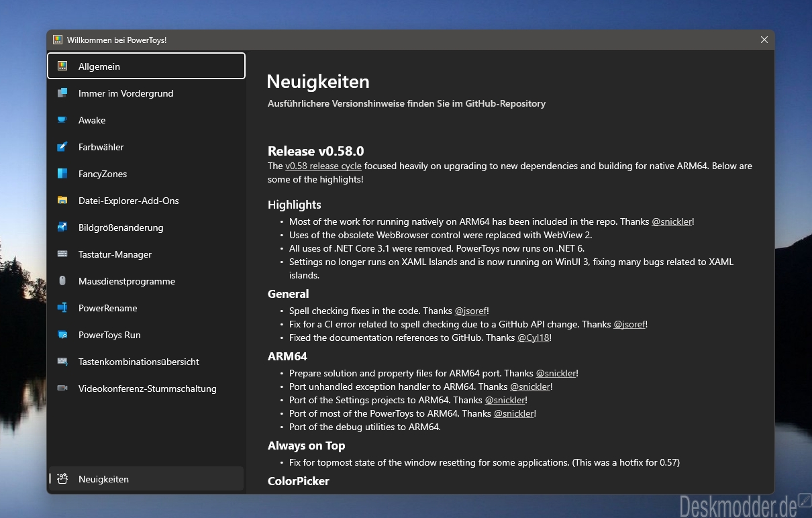Click the ColorPicker section heading
This screenshot has width=812, height=518.
299,481
